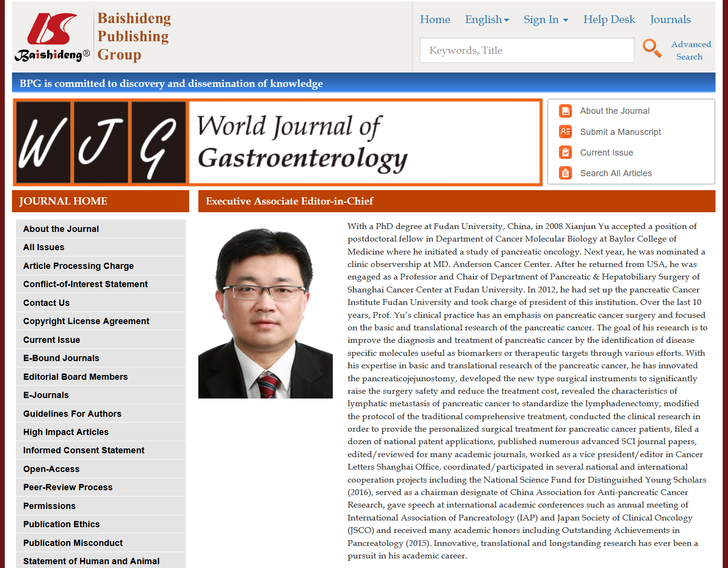Select About the Journal in sidebar
This screenshot has width=728, height=568.
tap(101, 229)
